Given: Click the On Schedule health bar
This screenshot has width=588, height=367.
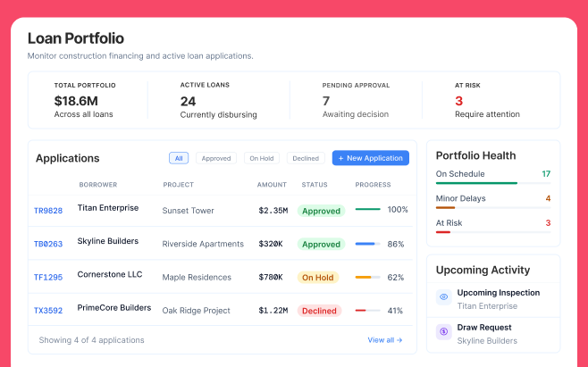Looking at the screenshot, I should (493, 183).
